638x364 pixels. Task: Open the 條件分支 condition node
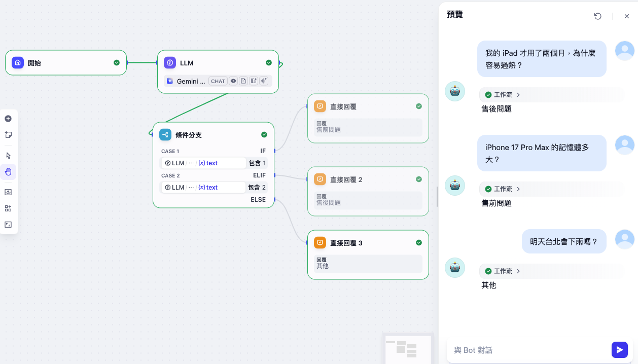point(213,135)
